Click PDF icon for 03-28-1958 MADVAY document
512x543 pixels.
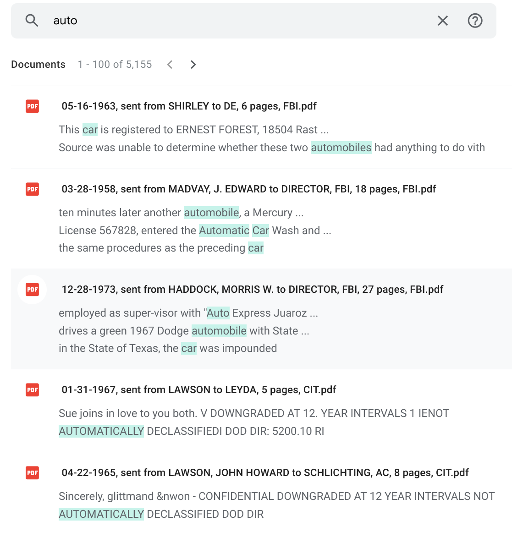32,189
